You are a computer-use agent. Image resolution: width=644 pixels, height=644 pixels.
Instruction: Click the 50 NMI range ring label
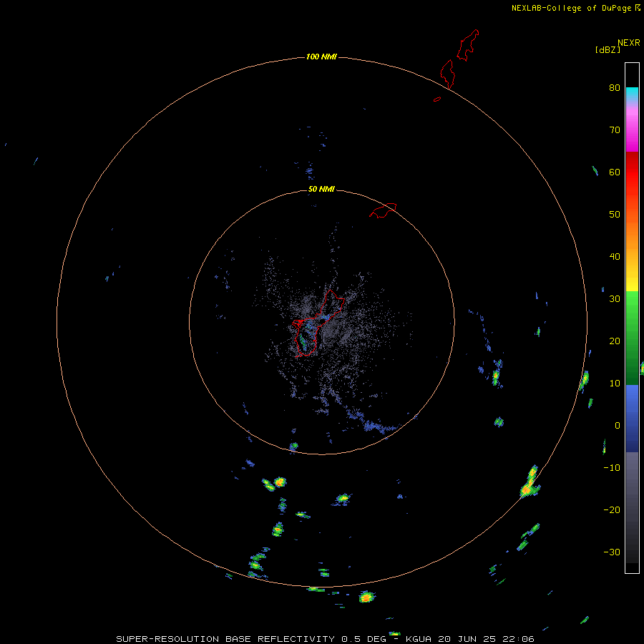pos(321,190)
